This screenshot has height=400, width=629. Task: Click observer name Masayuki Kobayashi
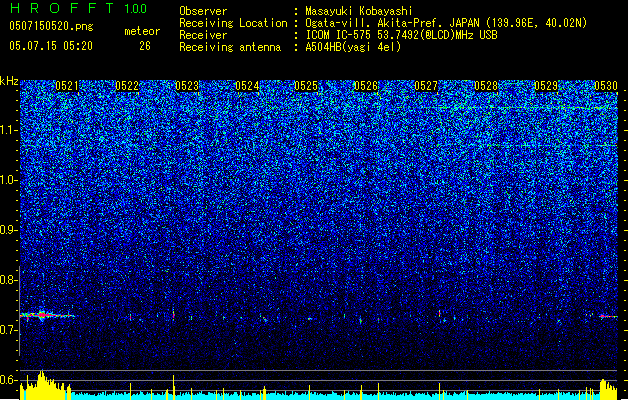pos(359,11)
